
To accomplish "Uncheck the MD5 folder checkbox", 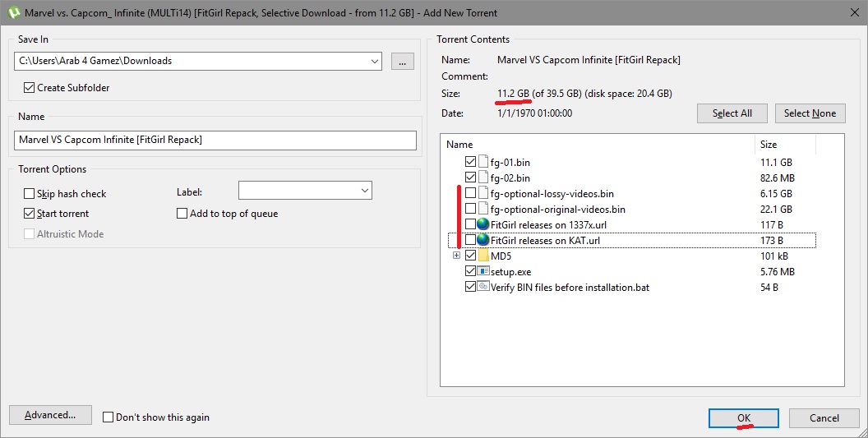I will pyautogui.click(x=470, y=256).
